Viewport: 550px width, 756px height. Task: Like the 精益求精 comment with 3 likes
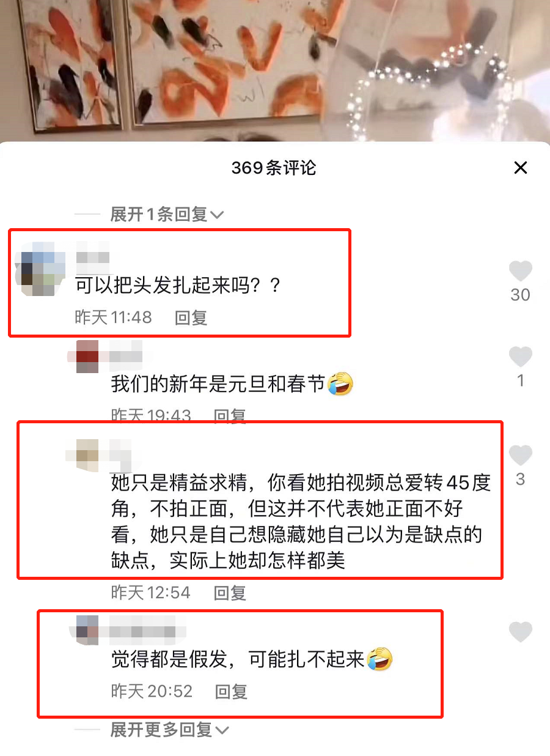click(x=521, y=455)
